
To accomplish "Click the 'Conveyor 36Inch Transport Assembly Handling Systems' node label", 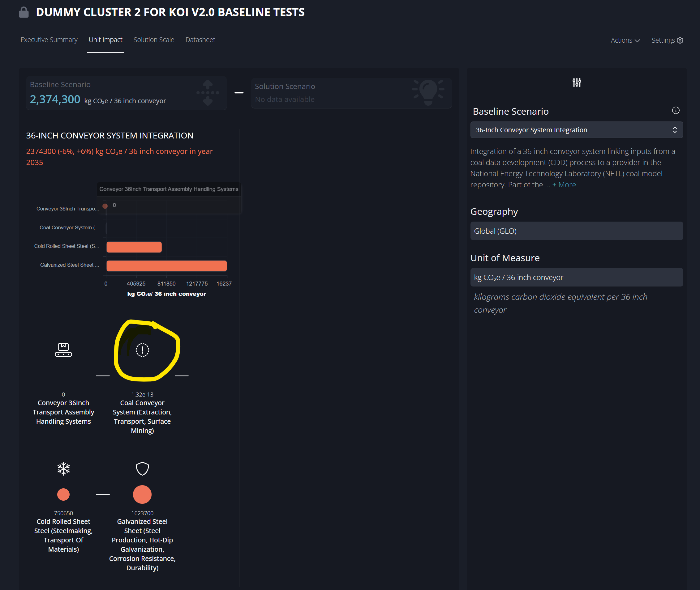I will (63, 412).
